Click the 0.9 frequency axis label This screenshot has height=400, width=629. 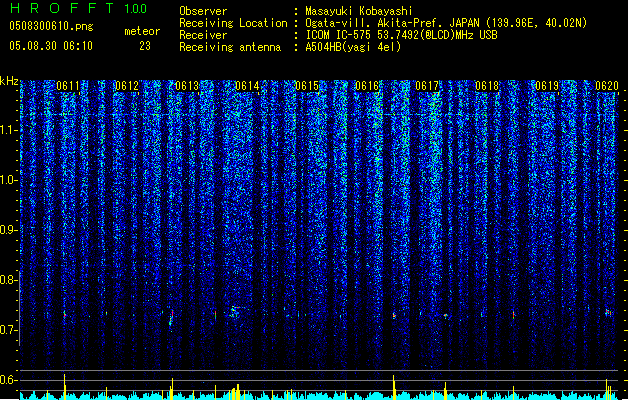click(9, 230)
